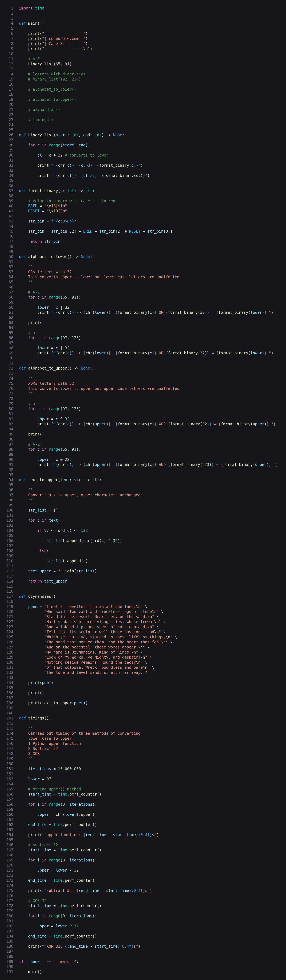Viewport: 286px width, 980px height.
Task: Click the commented '# timings()' call
Action: click(x=41, y=120)
